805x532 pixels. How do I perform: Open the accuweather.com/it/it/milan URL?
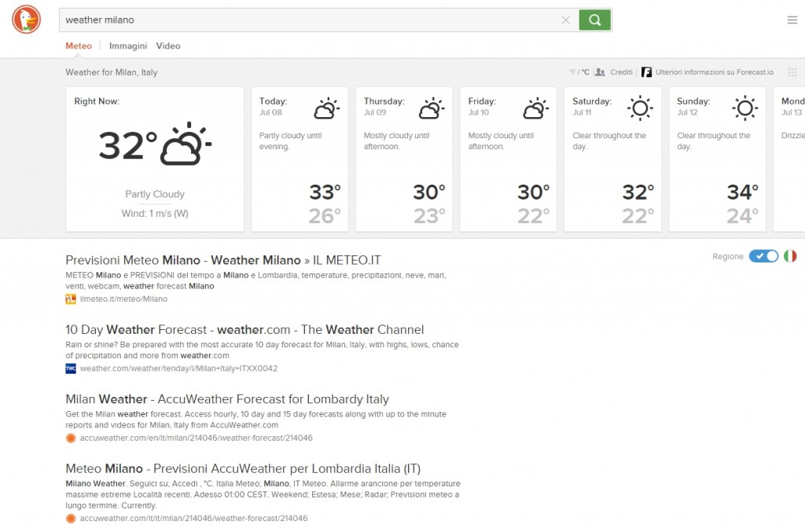coord(193,519)
